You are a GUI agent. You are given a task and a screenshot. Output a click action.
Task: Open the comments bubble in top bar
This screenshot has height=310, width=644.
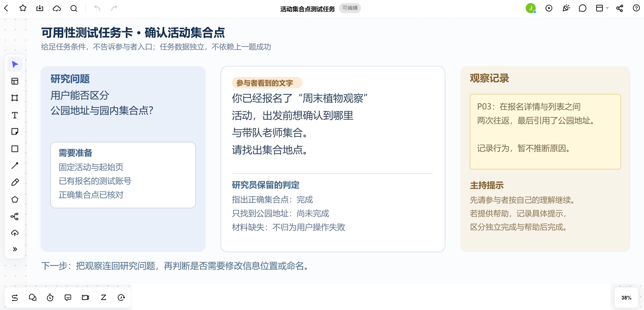583,8
